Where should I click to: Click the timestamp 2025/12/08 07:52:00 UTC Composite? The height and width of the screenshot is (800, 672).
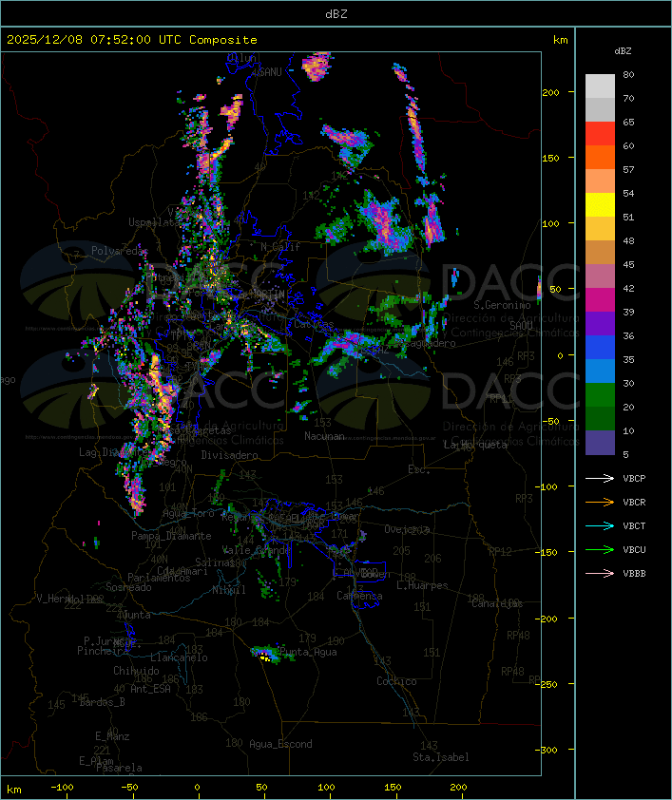[132, 40]
